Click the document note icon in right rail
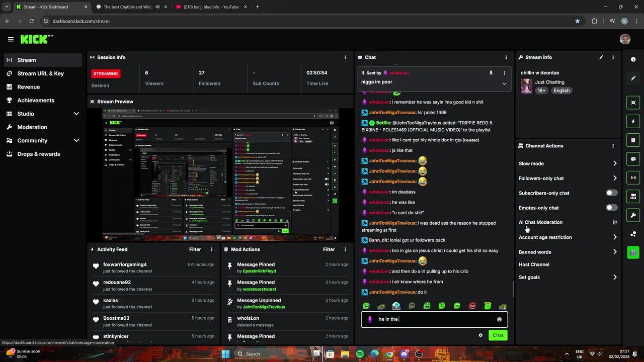The image size is (644, 362). coord(633,140)
